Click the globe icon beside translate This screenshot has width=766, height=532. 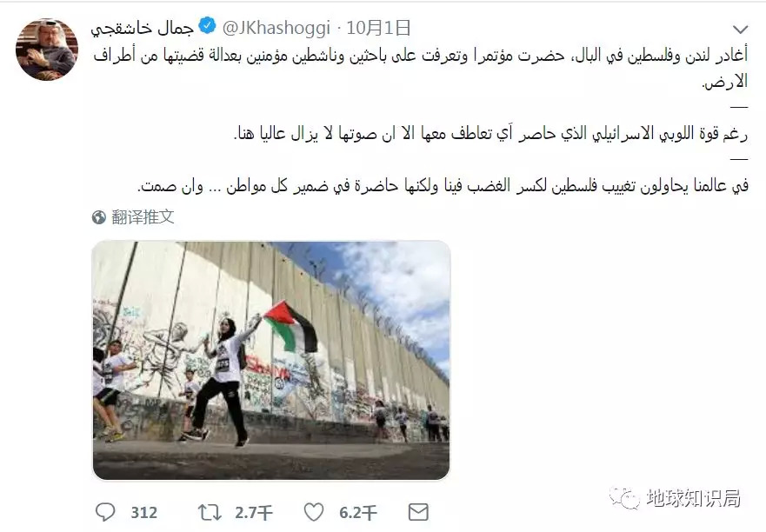[98, 217]
